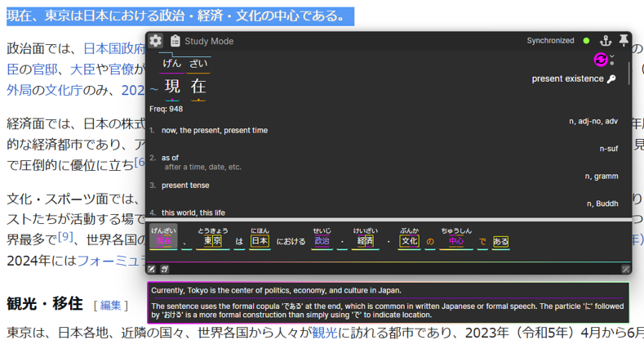This screenshot has width=644, height=340.
Task: Click the magenta sync refresh icon
Action: tap(601, 59)
